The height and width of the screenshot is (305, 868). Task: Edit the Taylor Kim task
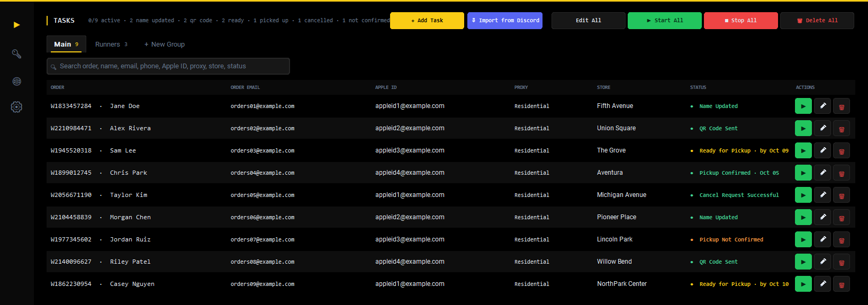(822, 195)
